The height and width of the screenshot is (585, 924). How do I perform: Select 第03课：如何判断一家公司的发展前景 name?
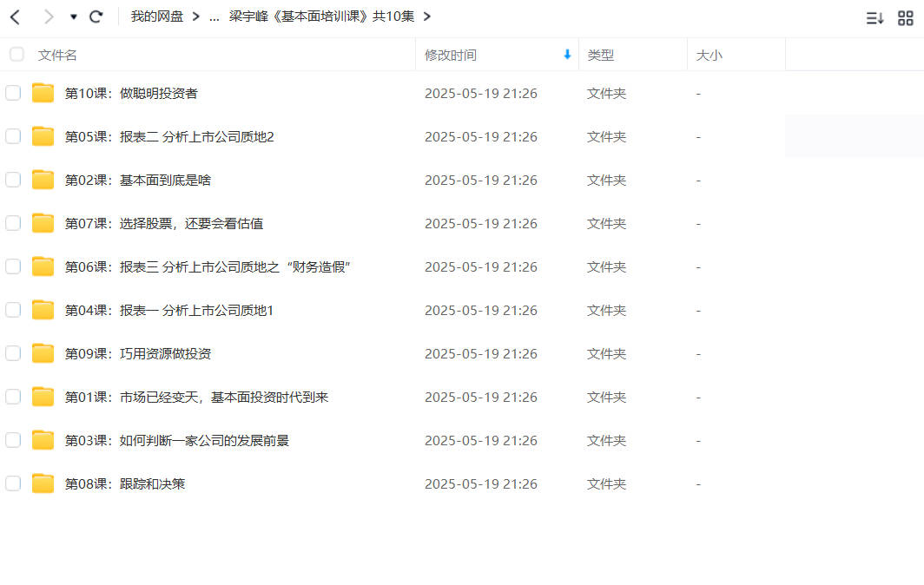pos(177,441)
